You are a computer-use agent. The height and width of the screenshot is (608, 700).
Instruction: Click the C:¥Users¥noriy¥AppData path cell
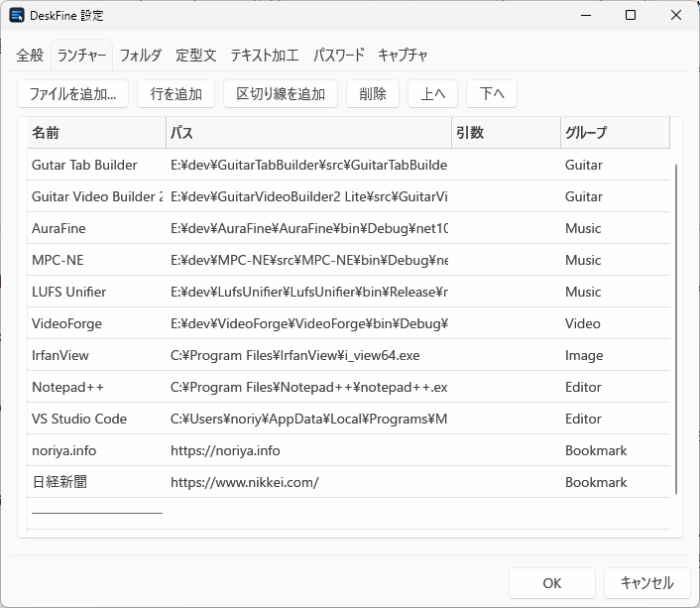click(x=308, y=419)
